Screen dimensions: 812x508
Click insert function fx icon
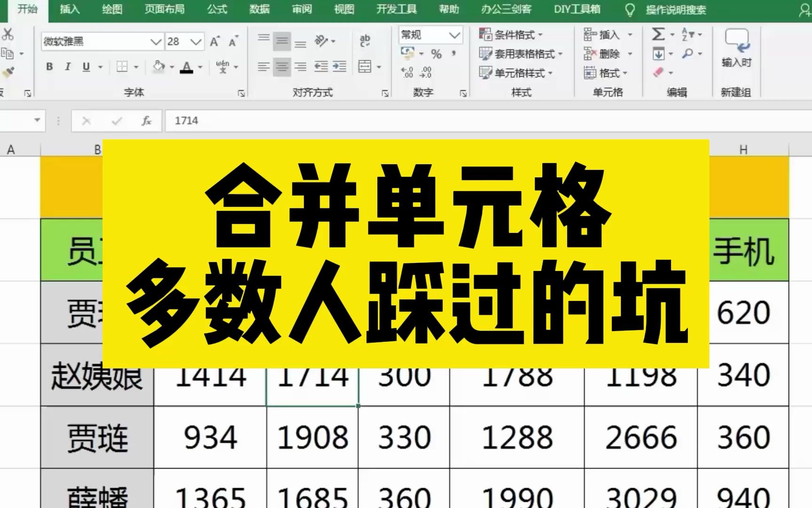click(147, 121)
